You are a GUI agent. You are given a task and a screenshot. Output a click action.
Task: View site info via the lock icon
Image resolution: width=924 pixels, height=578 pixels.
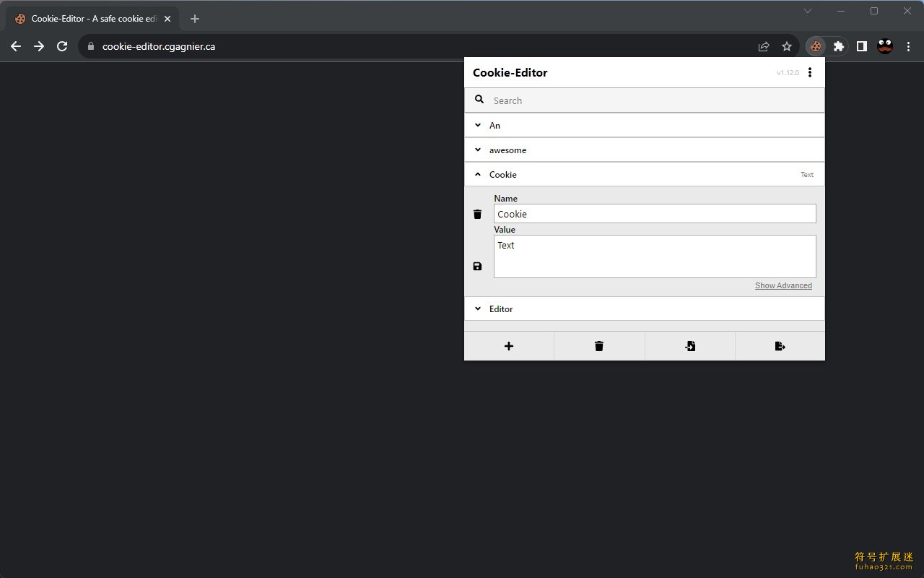(91, 46)
